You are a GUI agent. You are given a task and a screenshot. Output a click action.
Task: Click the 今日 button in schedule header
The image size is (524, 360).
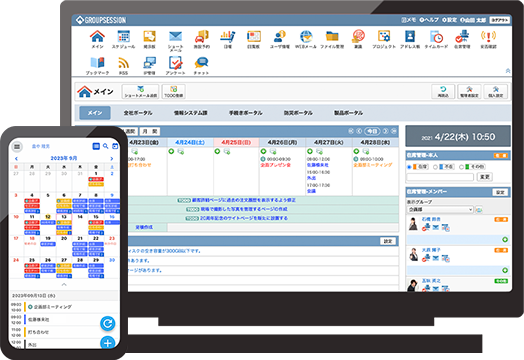(x=372, y=131)
